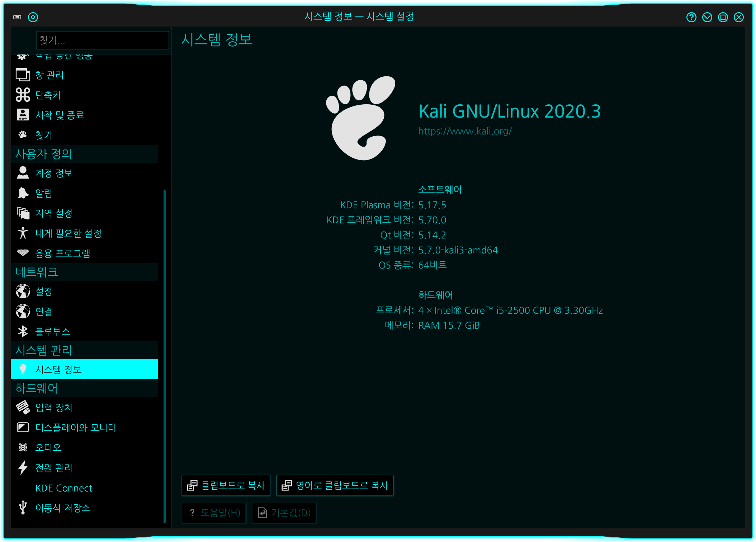Open the power management lightning icon
This screenshot has height=542, width=756.
coord(23,467)
